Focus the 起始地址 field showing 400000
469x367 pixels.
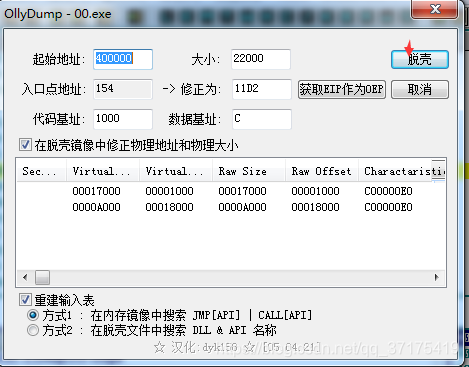tap(123, 59)
